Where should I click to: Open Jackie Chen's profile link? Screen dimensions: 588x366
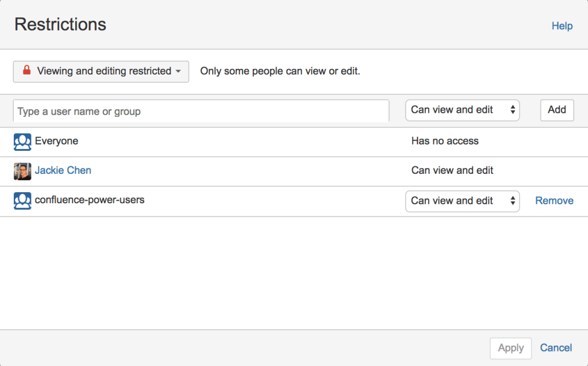coord(63,170)
